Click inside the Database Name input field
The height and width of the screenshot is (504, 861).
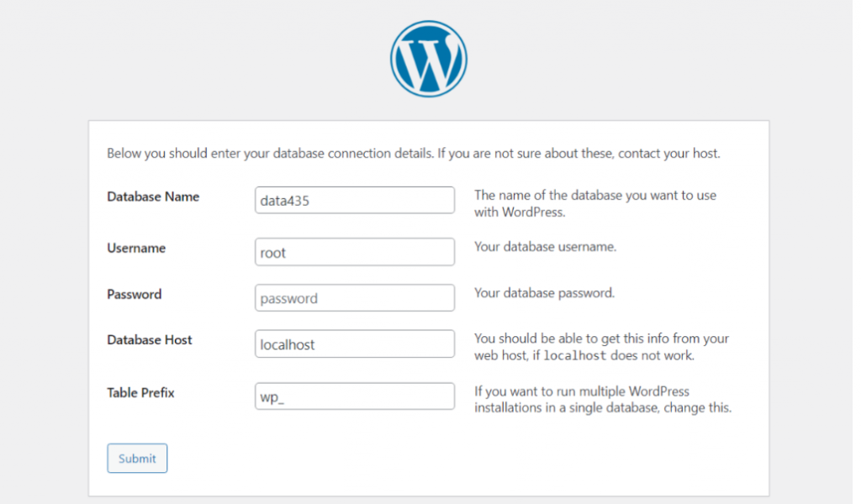tap(354, 200)
